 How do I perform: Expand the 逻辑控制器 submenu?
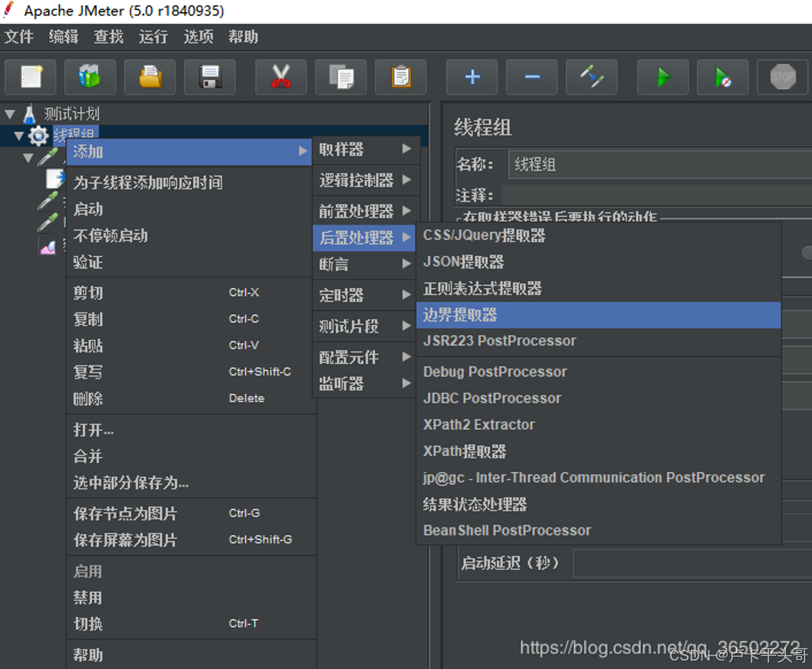[x=364, y=180]
